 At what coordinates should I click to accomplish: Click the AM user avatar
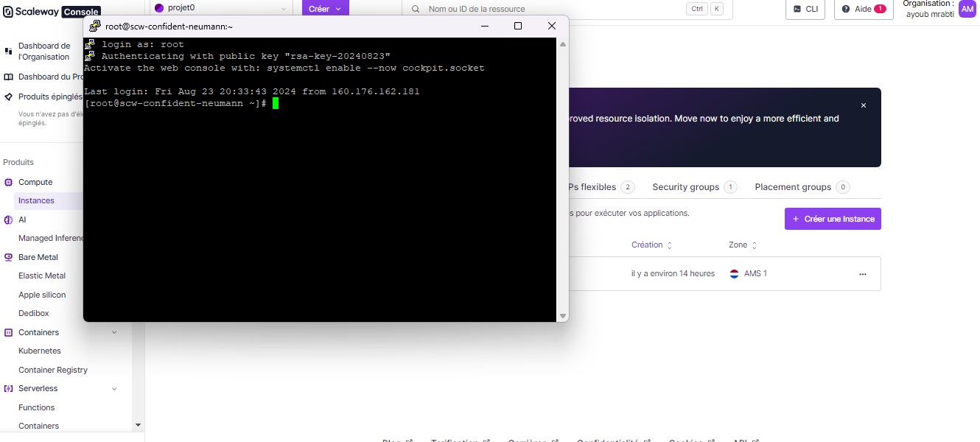click(967, 9)
